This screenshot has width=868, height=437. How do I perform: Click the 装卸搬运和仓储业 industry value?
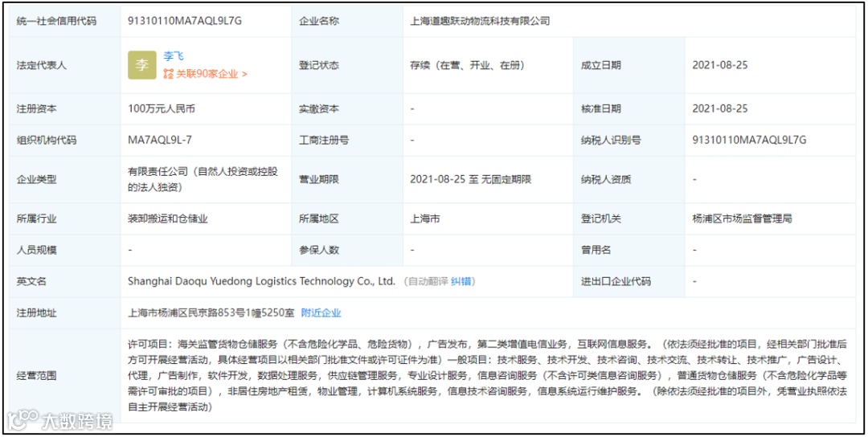point(168,219)
